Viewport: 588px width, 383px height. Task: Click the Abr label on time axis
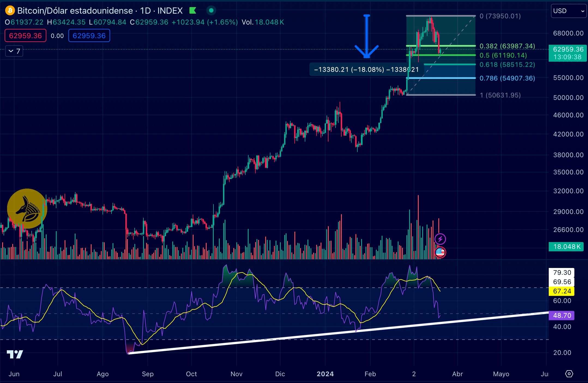click(457, 374)
